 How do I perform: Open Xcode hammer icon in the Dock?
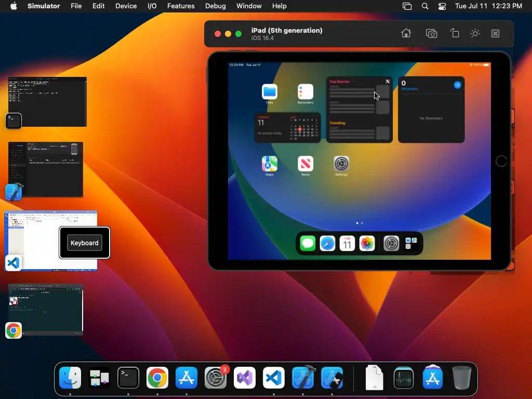[x=303, y=378]
